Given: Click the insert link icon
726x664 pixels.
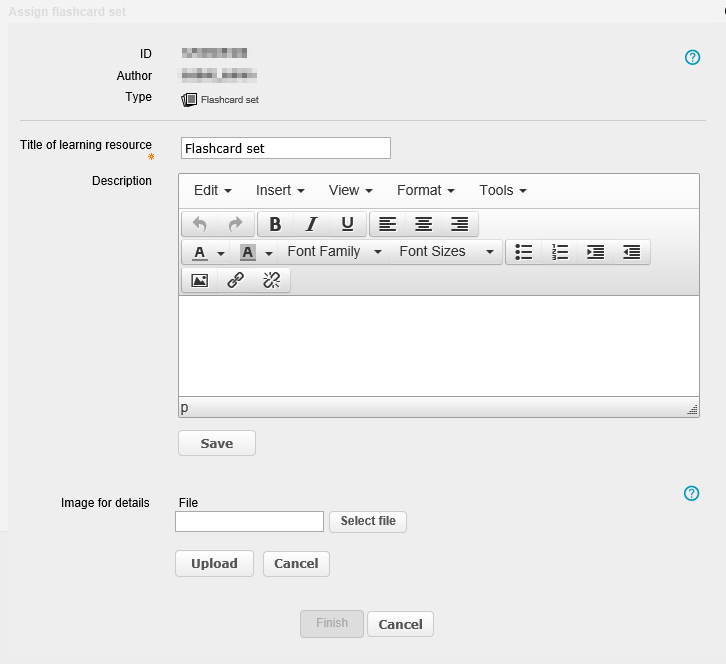Looking at the screenshot, I should (x=235, y=281).
